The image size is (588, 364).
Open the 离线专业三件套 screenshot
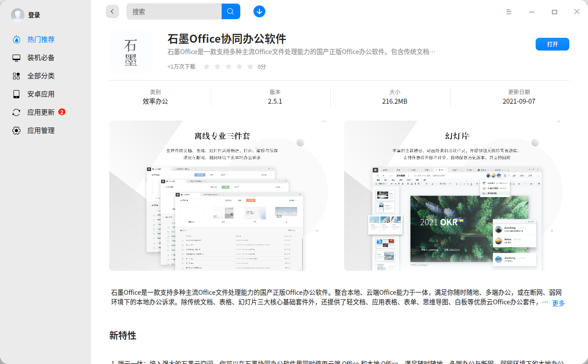[x=222, y=196]
